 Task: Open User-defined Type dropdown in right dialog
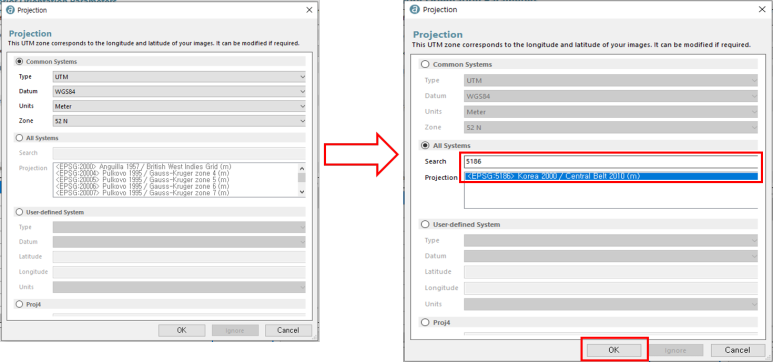(x=611, y=241)
